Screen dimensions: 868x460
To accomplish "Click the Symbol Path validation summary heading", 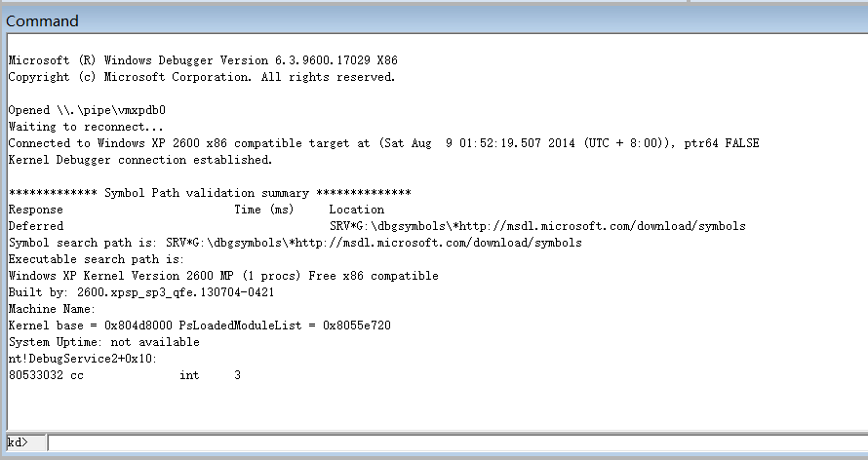I will click(210, 193).
